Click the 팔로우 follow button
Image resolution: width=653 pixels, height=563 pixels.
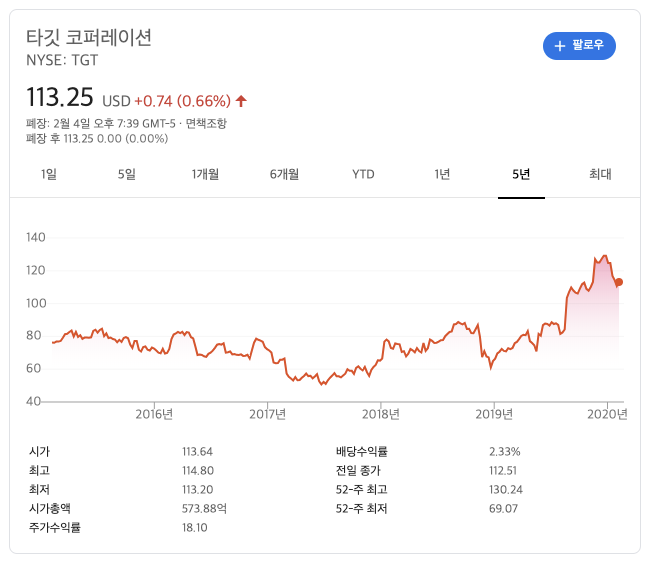[579, 46]
